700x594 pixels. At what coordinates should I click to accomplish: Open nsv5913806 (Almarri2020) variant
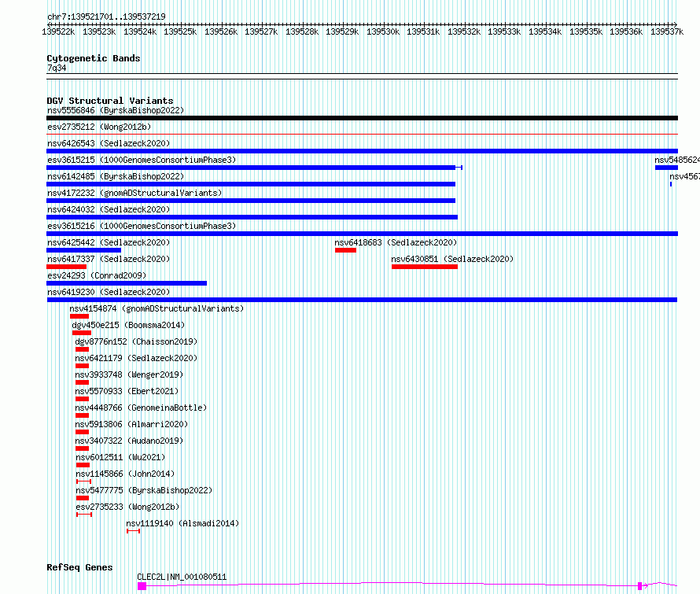[131, 424]
